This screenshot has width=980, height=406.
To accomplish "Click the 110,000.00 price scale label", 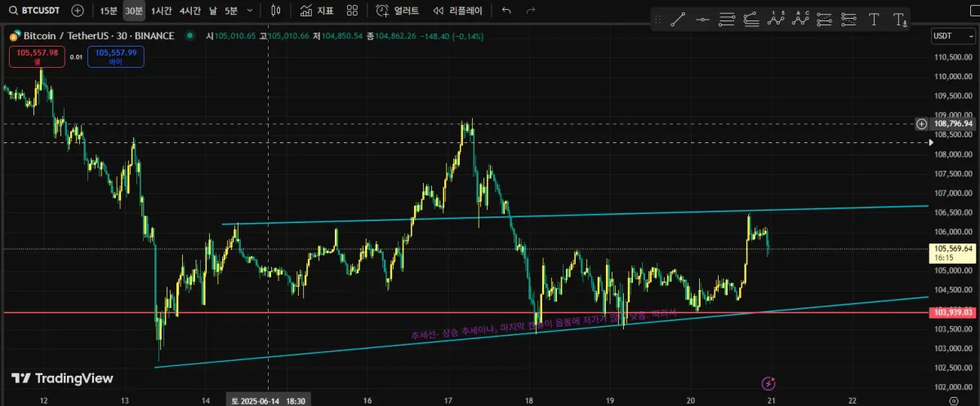I will coord(954,77).
